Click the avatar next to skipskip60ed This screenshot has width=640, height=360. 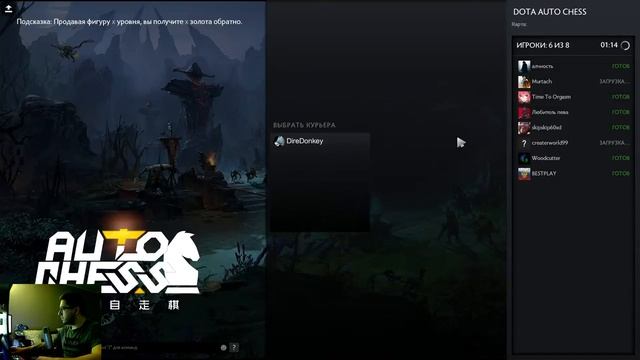524,128
